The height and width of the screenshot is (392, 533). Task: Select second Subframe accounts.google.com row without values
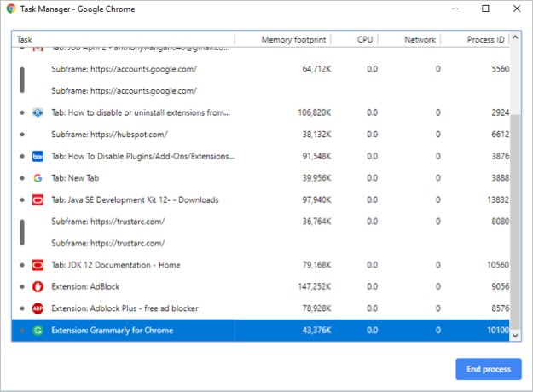(x=261, y=91)
